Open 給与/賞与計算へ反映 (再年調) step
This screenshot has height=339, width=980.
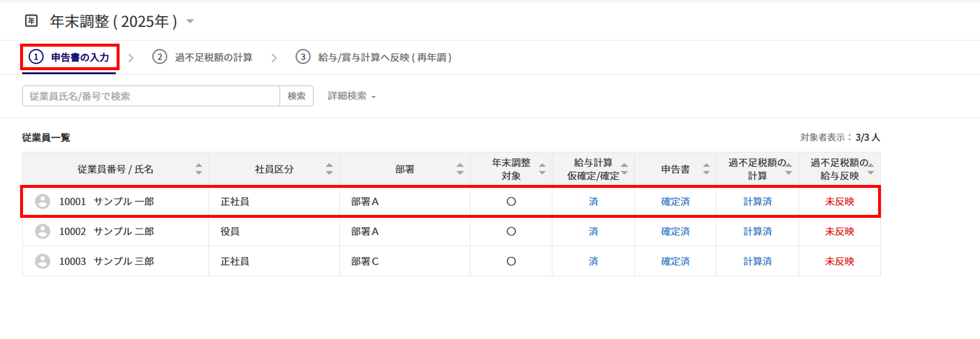coord(374,57)
